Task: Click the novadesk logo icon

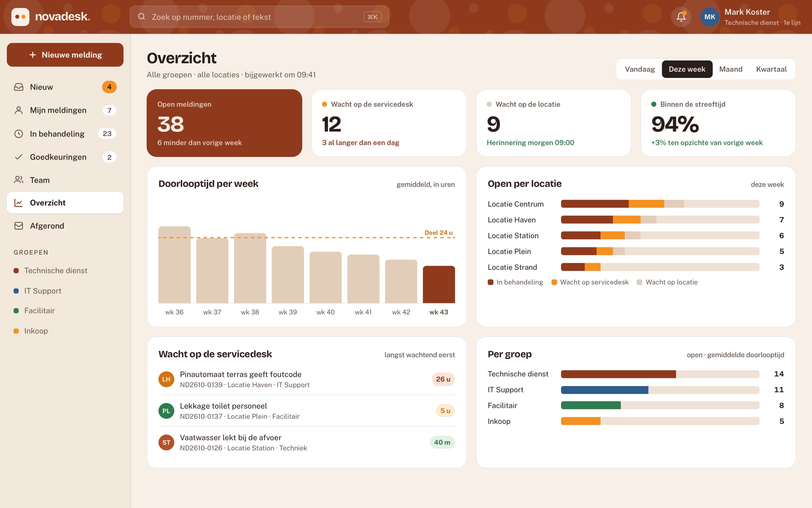Action: point(20,17)
